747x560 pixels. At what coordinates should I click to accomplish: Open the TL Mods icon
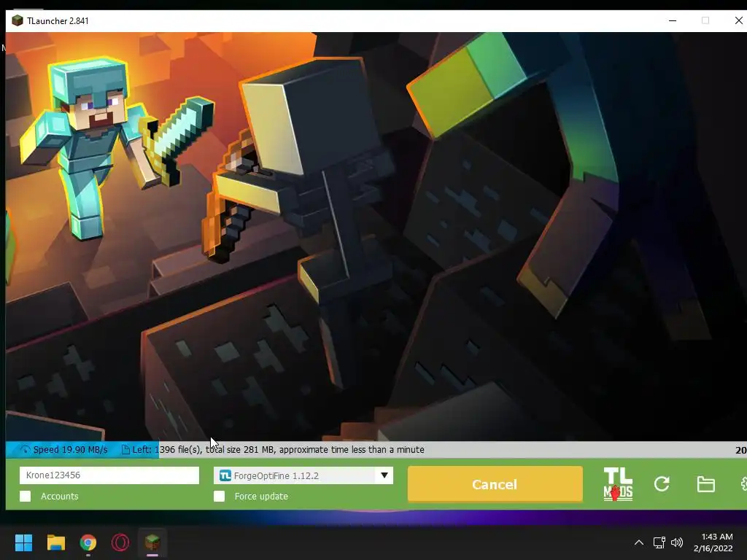(618, 484)
